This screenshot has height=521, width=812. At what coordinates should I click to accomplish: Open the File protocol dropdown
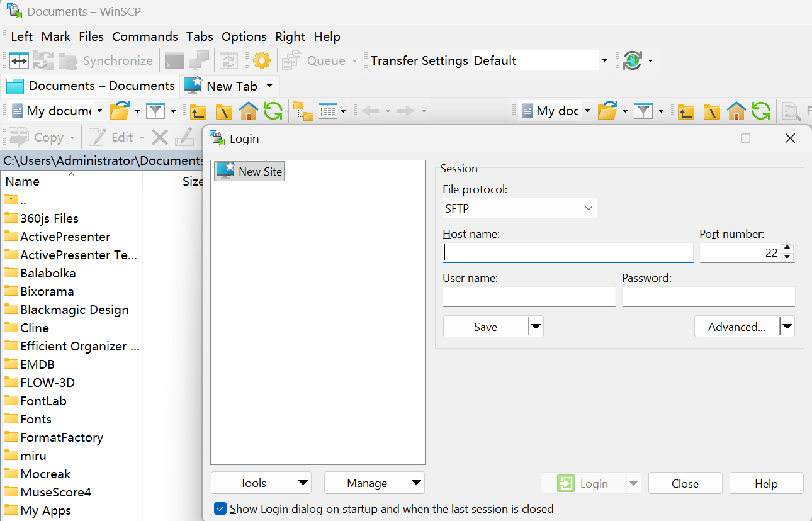tap(519, 208)
